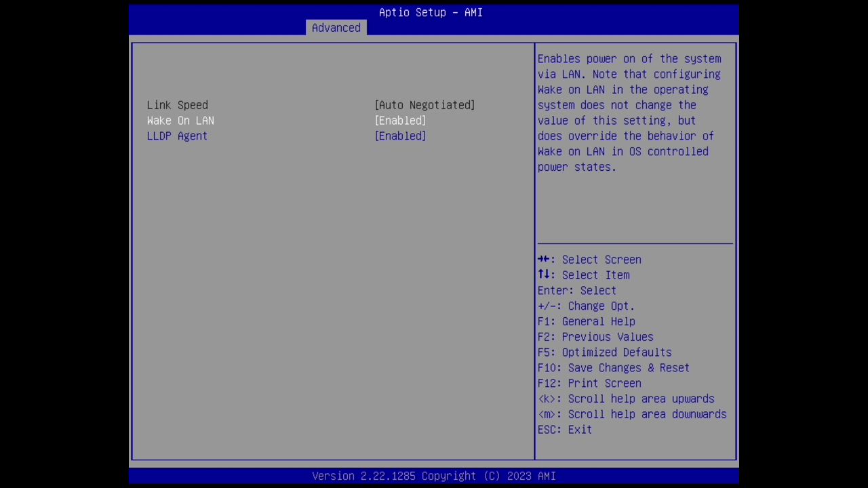868x488 pixels.
Task: Click the Enter: Select hint
Action: (x=577, y=291)
